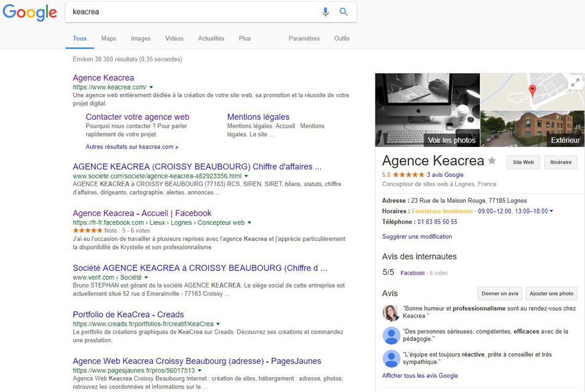Open the Mentions légales sitelink
The width and height of the screenshot is (585, 392).
pyautogui.click(x=258, y=117)
